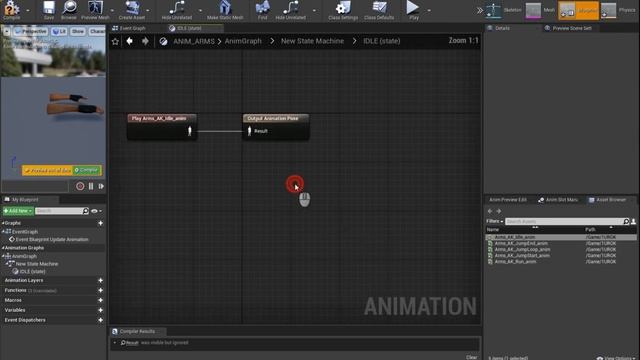The image size is (640, 360).
Task: Open the Preview Mesh dropdown arrow
Action: (112, 10)
